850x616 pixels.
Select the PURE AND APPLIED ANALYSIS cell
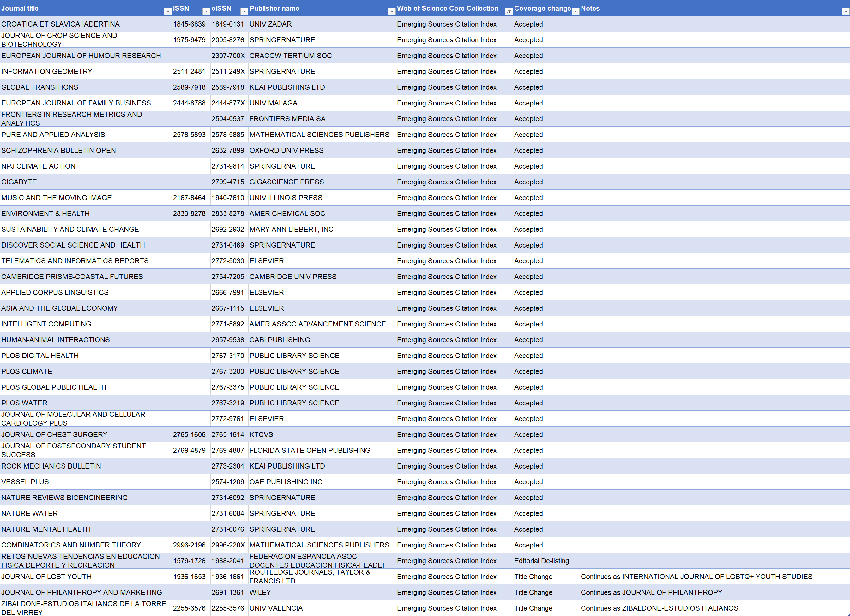[x=86, y=135]
